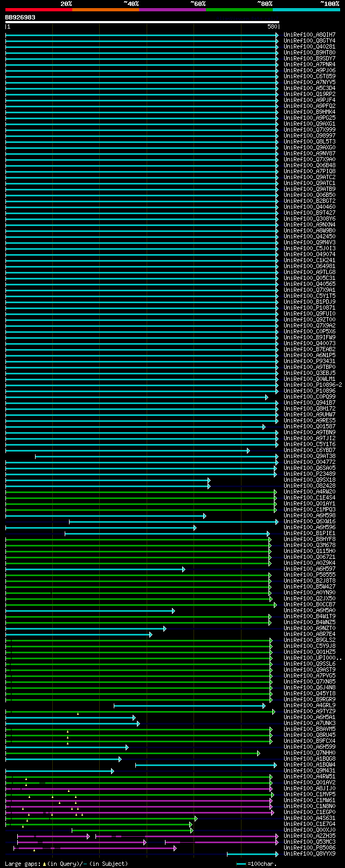
Task: Click label UniRef100_C6YBD7
Action: coord(309,450)
